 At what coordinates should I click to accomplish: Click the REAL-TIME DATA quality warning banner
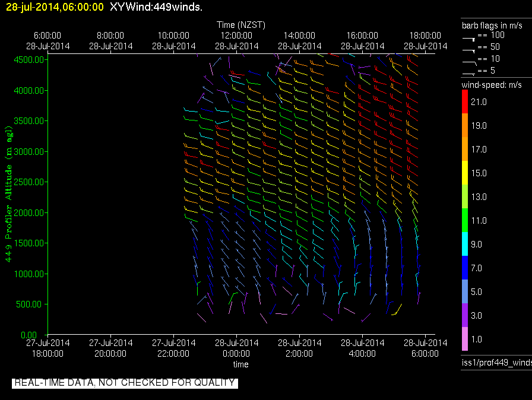(x=125, y=383)
